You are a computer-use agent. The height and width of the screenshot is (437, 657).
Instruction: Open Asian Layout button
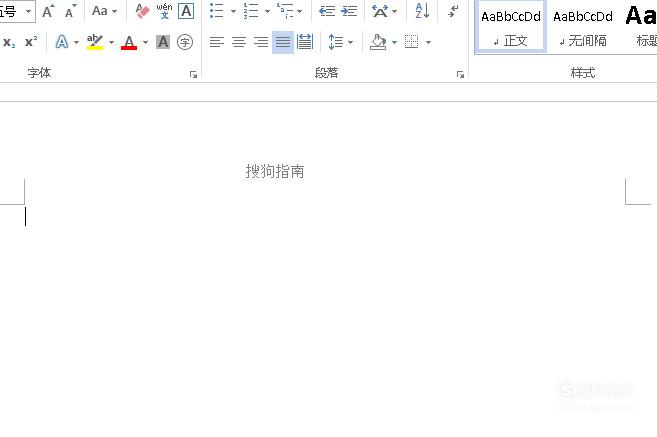tap(384, 11)
